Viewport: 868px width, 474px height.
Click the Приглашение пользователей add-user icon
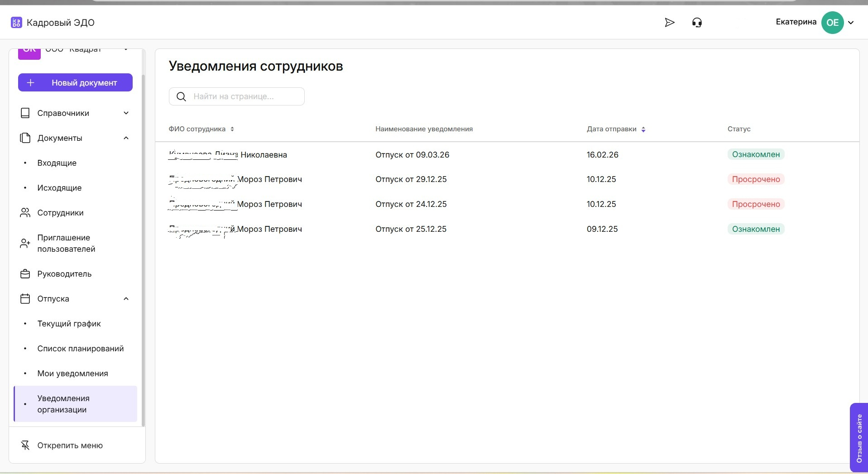[x=25, y=244]
